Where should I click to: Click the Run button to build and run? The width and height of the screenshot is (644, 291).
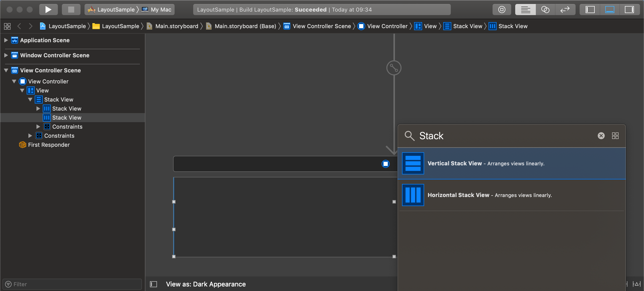coord(48,9)
